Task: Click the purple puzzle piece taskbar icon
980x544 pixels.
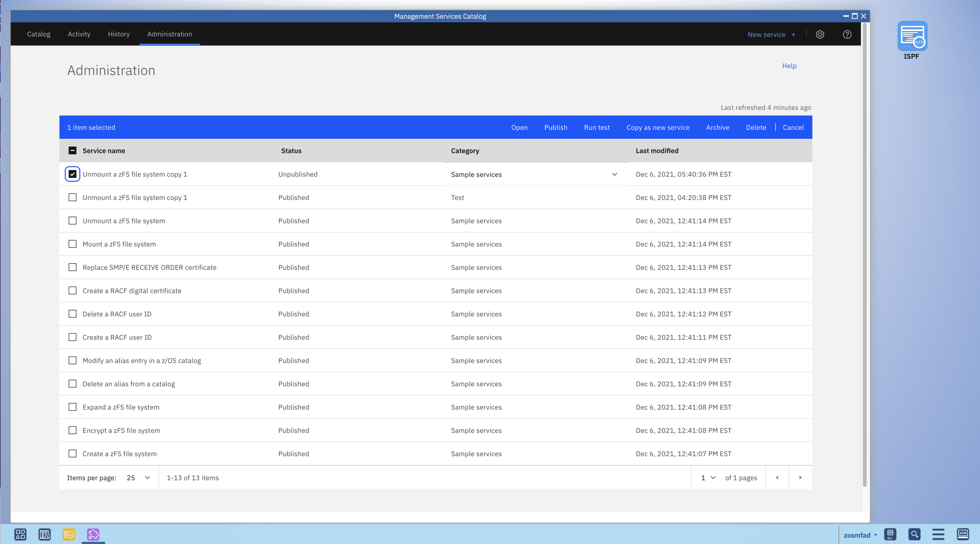Action: tap(93, 534)
